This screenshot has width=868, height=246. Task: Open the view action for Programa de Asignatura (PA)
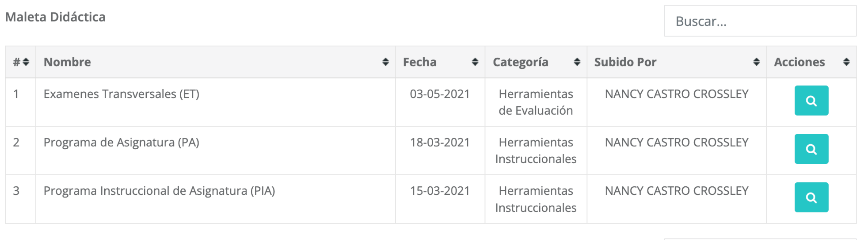point(811,149)
